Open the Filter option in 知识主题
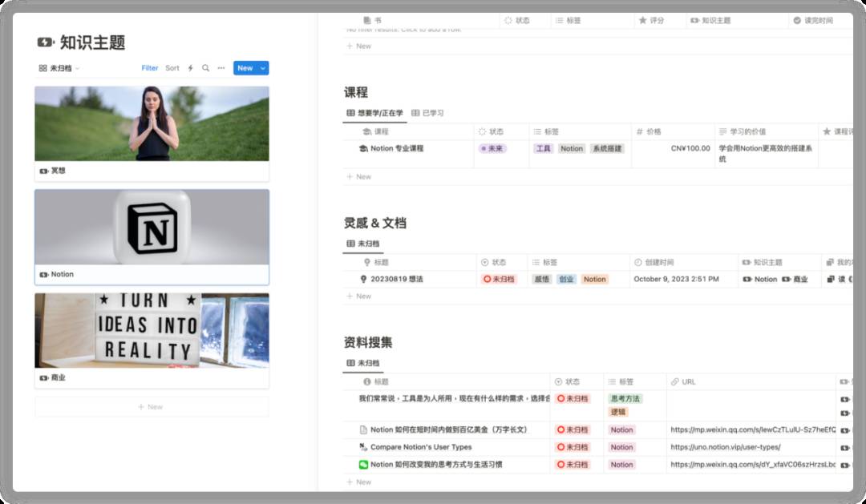Viewport: 866px width, 504px height. point(150,68)
